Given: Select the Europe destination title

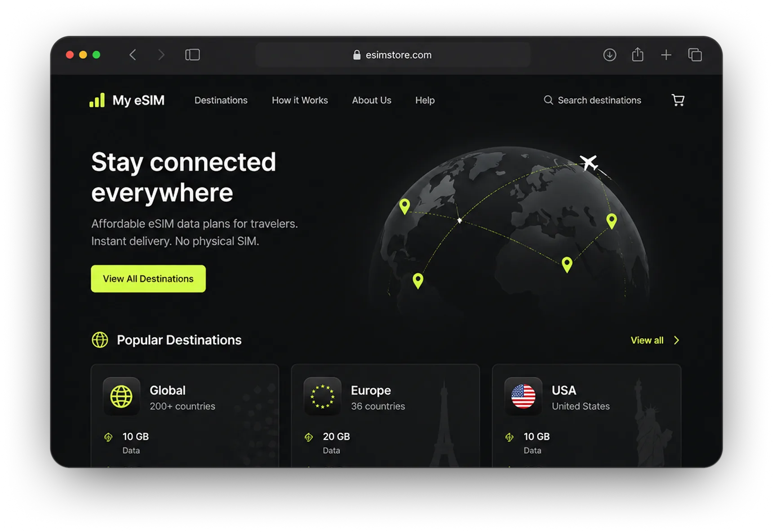Looking at the screenshot, I should tap(371, 390).
